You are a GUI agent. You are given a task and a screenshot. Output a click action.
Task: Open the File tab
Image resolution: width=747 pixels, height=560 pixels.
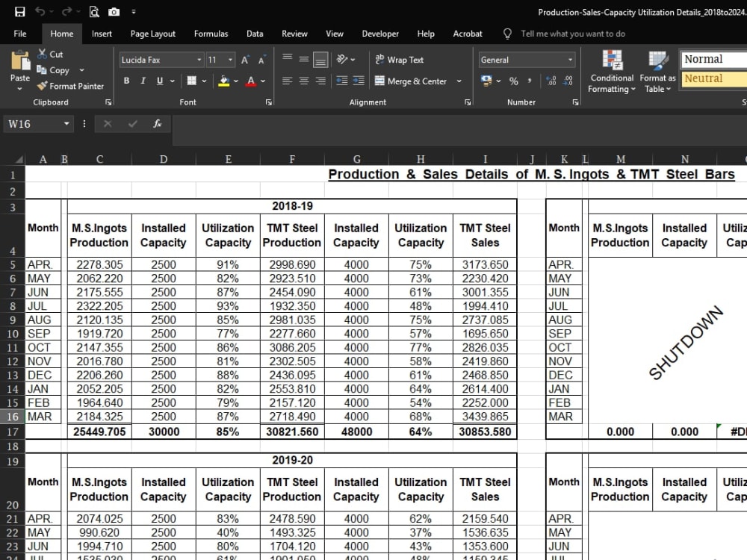point(20,34)
